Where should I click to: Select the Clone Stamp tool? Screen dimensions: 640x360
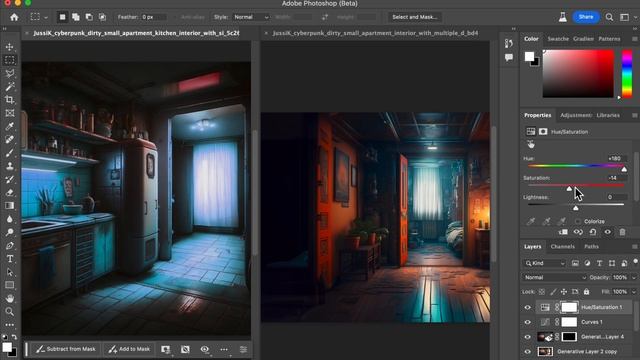click(10, 166)
